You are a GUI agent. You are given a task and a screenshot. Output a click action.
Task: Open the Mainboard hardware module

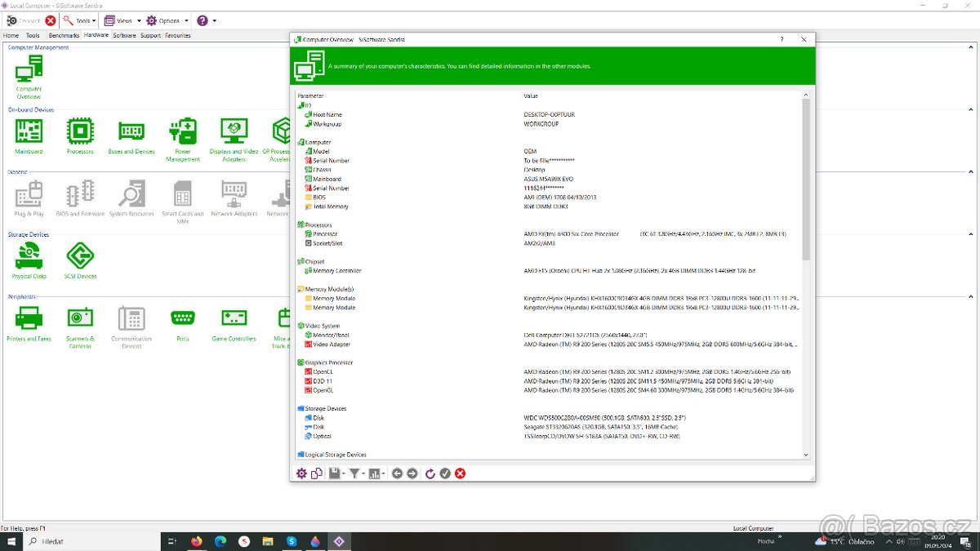tap(29, 131)
